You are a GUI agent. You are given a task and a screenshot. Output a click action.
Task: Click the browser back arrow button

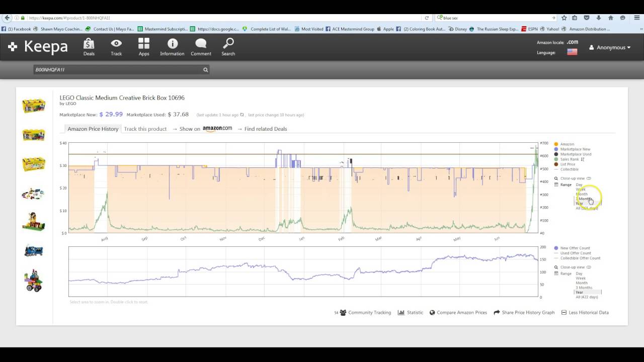(7, 18)
